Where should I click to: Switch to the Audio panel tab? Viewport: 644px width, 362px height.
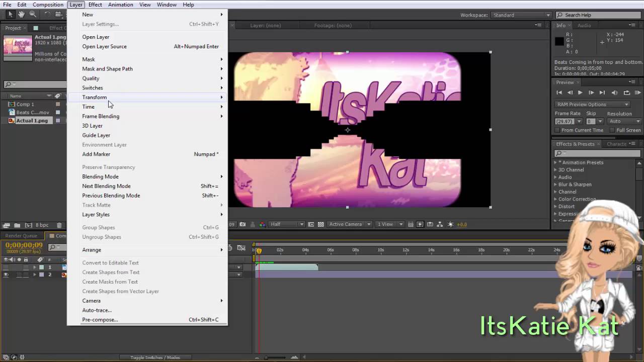[584, 26]
